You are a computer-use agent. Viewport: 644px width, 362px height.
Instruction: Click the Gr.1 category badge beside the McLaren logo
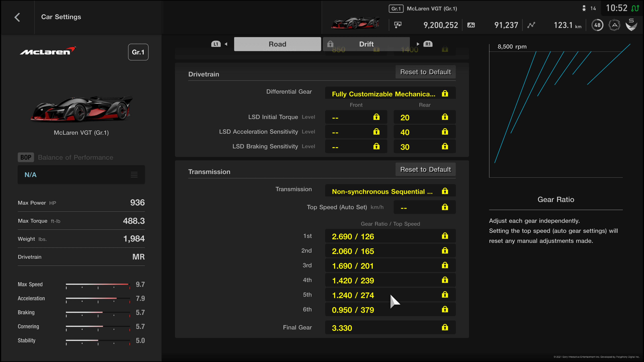(x=138, y=52)
